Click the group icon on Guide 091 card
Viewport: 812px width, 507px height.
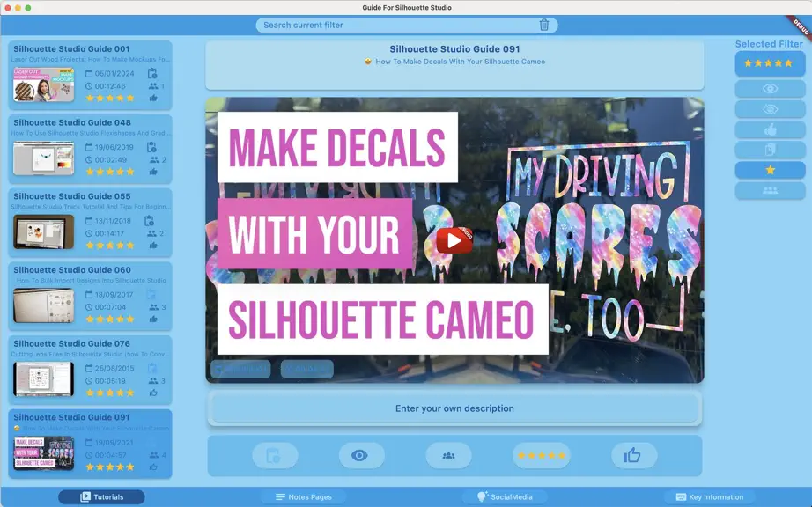tap(154, 455)
